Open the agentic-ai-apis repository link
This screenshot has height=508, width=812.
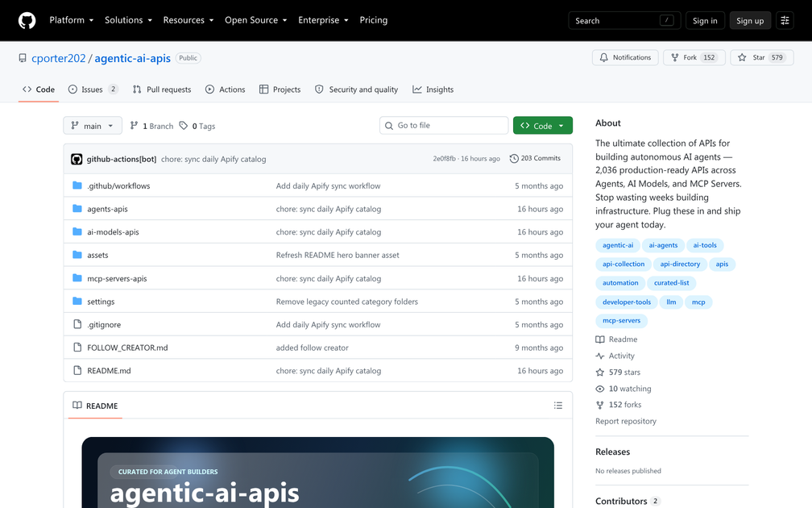click(x=133, y=58)
